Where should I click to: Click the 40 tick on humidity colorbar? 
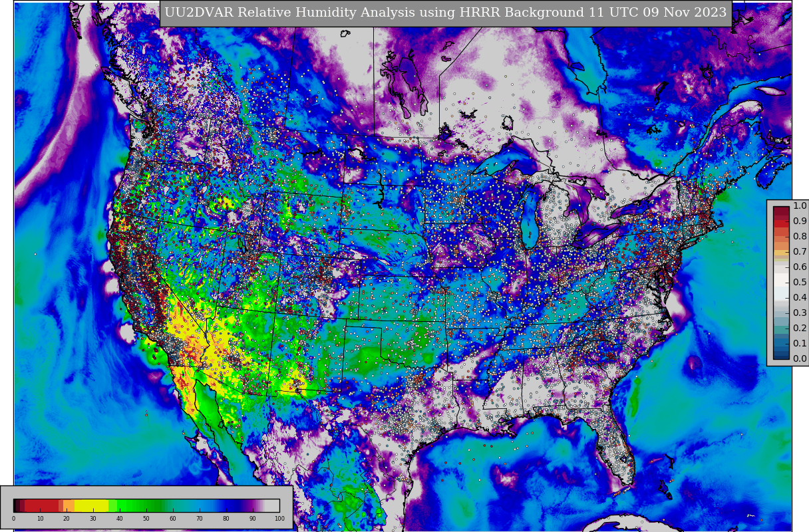[x=120, y=519]
